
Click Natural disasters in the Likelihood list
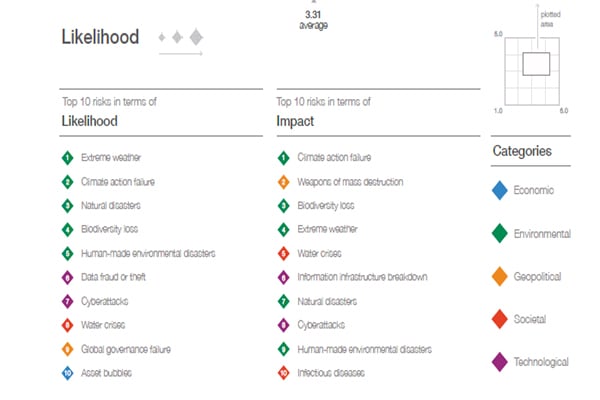click(111, 205)
